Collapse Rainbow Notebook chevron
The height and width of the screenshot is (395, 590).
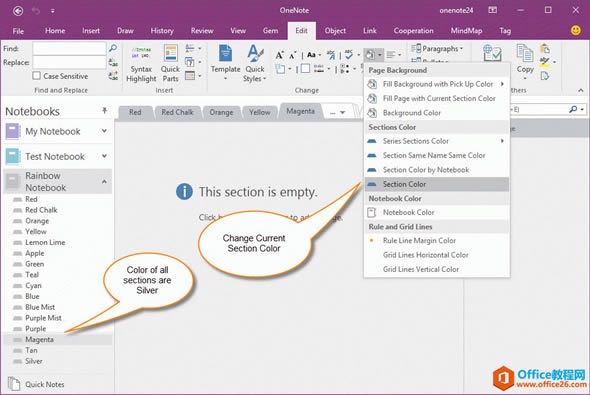104,182
